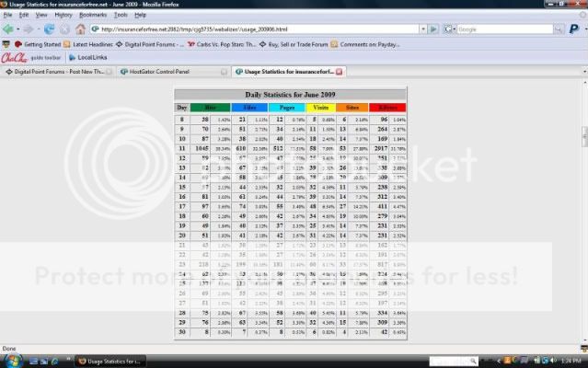Open the Windows Start menu
This screenshot has height=368, width=588.
pos(13,361)
